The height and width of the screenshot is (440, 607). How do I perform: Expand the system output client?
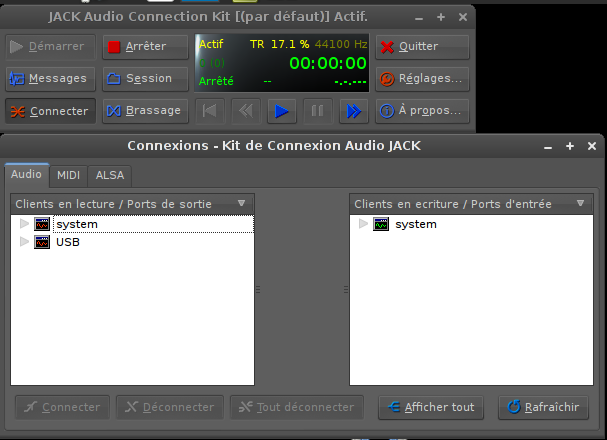(x=24, y=224)
